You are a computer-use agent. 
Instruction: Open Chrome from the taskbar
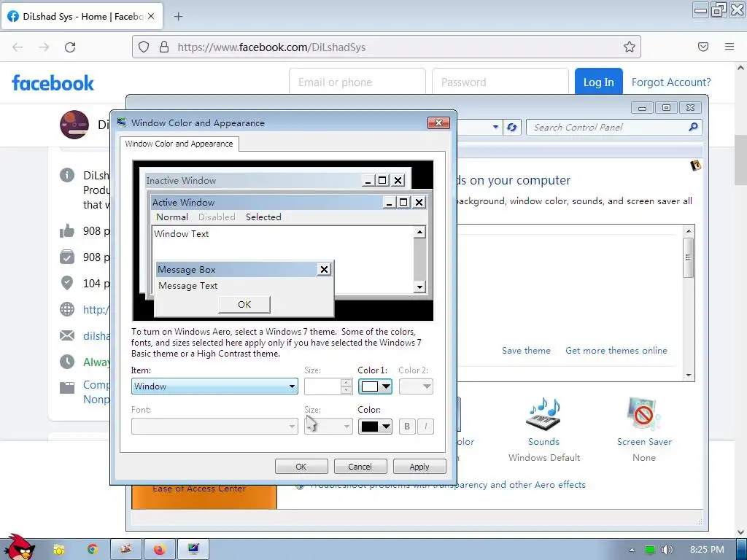(x=93, y=550)
